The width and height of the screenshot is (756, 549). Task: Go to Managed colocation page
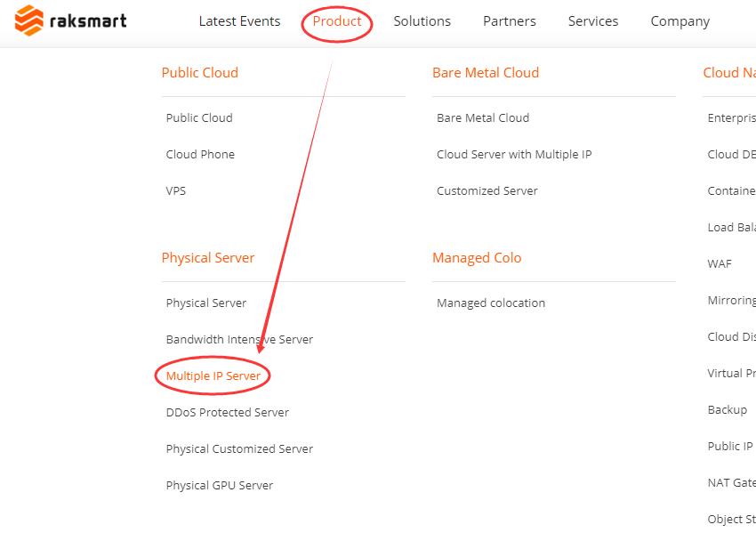click(491, 303)
